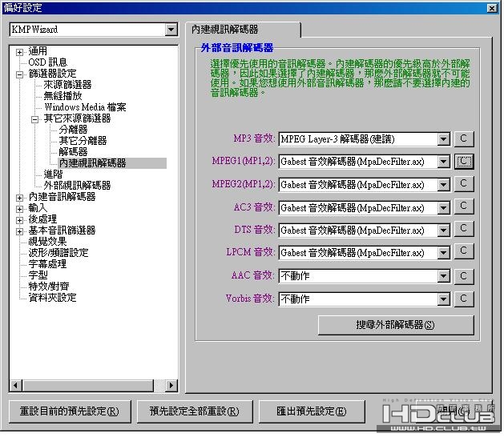Viewport: 504px width, 437px height.
Task: Select 其它分離器 in the tree
Action: tap(83, 141)
